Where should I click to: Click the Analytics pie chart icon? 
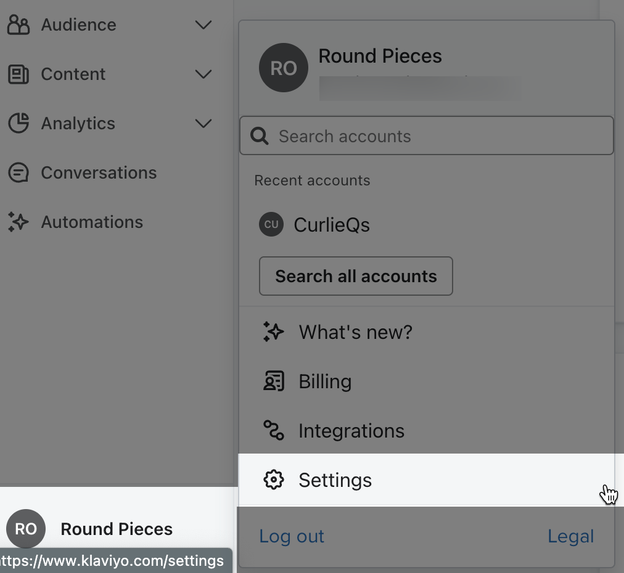[18, 123]
